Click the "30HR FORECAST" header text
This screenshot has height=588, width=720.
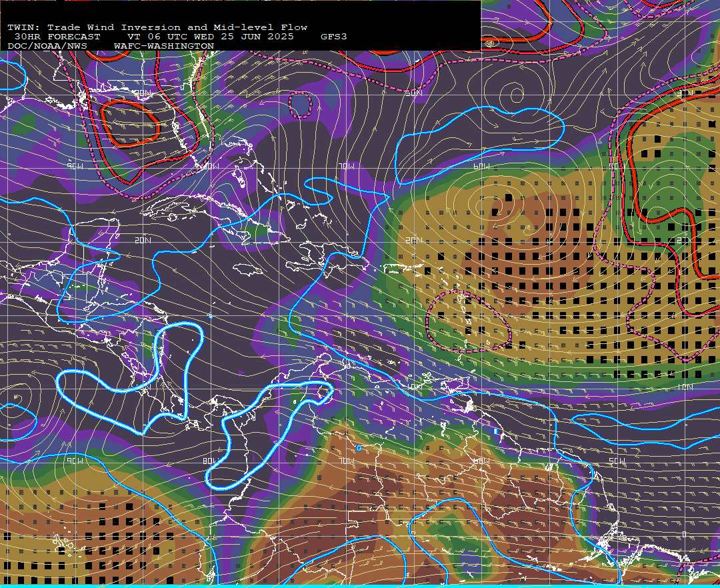click(x=57, y=37)
